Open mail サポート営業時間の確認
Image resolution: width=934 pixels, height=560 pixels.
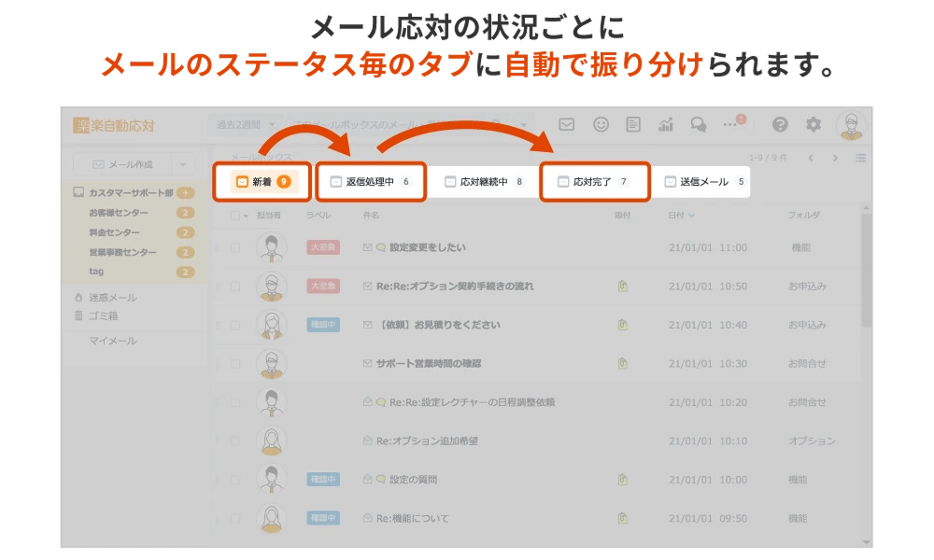point(429,364)
